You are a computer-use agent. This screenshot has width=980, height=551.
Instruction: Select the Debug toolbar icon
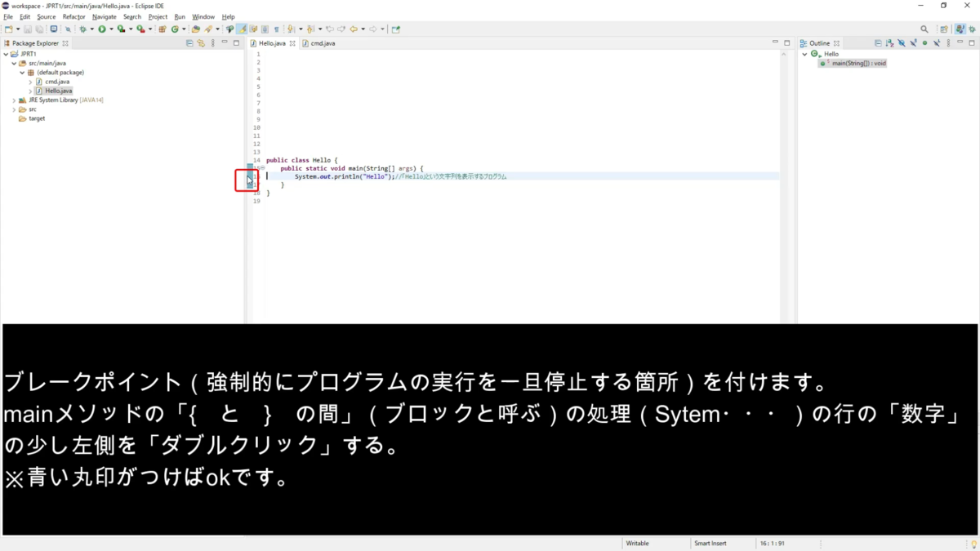tap(82, 29)
